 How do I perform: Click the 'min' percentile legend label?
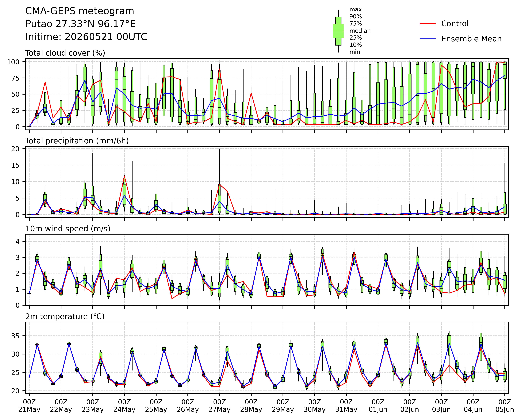355,52
